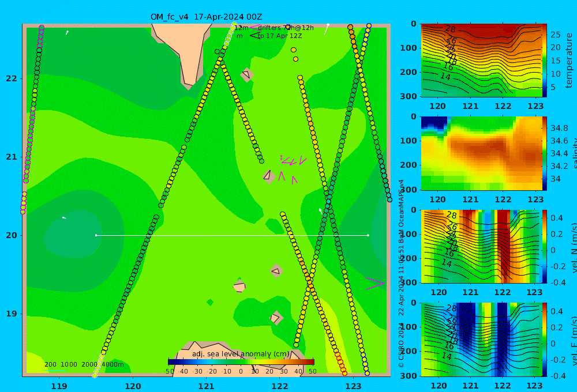
Task: Click the vel. E (m/s) colorbar
Action: click(544, 340)
